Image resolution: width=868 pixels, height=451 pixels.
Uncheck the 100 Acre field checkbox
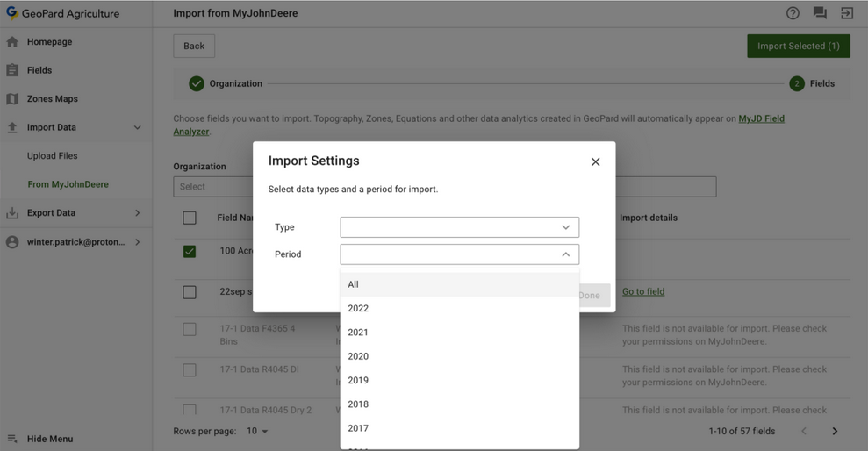pos(190,251)
